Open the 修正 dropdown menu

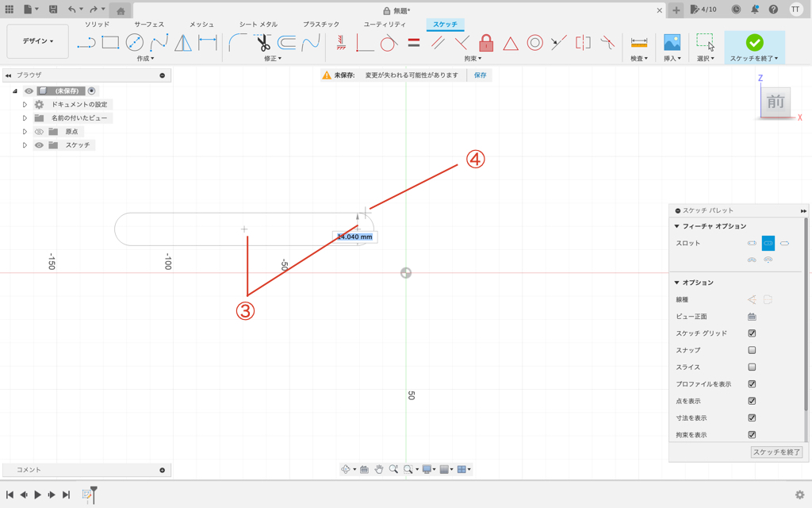pyautogui.click(x=273, y=59)
